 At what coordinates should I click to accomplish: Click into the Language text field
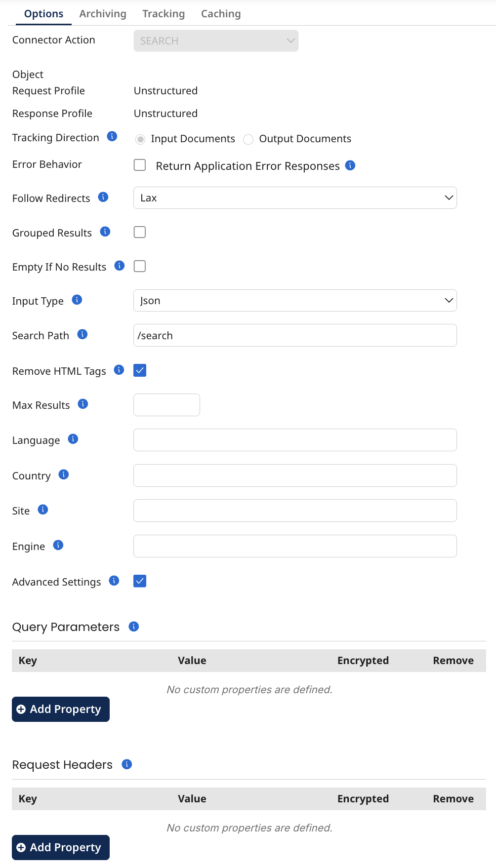[x=295, y=440]
